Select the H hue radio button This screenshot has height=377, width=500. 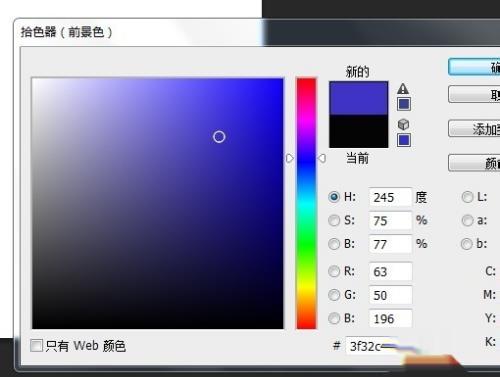334,197
